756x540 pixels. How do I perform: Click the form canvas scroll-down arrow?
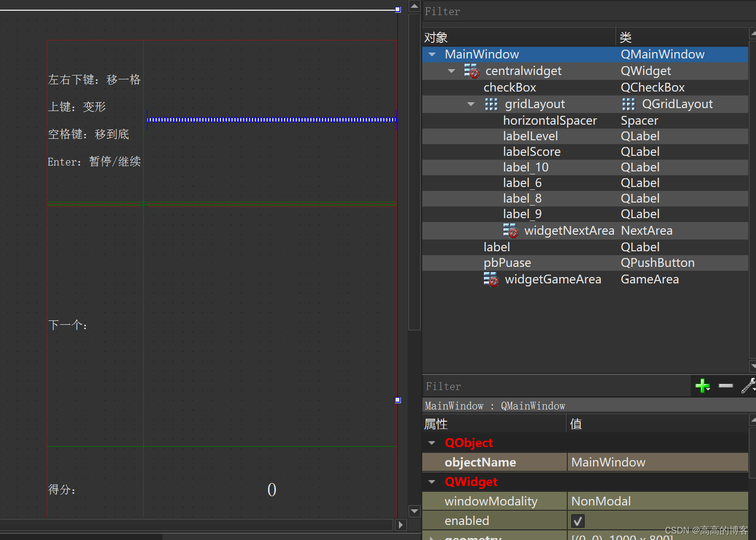pyautogui.click(x=414, y=511)
